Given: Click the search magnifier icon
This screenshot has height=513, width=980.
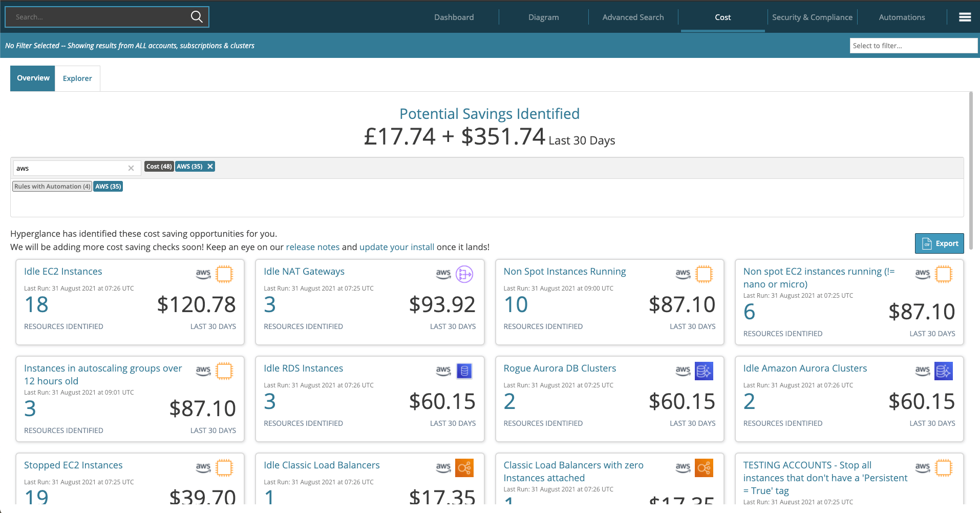Looking at the screenshot, I should click(197, 17).
